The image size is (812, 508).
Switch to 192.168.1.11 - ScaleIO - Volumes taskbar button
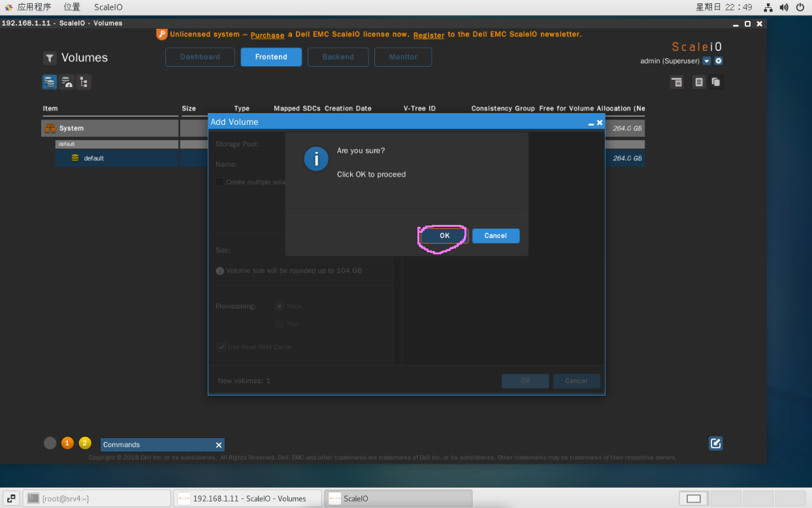pyautogui.click(x=248, y=498)
